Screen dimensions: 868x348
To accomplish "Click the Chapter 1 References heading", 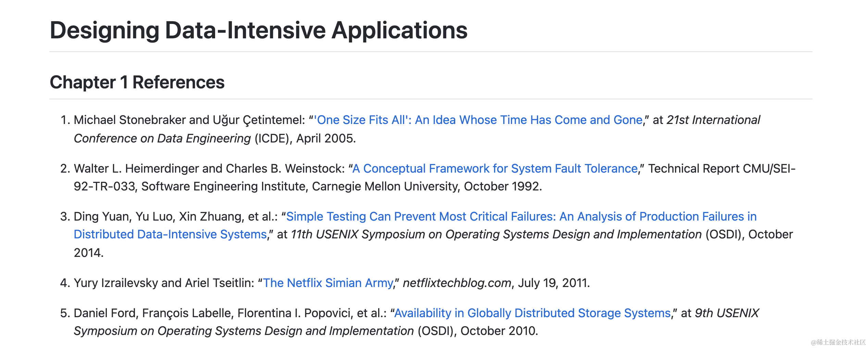I will 137,82.
